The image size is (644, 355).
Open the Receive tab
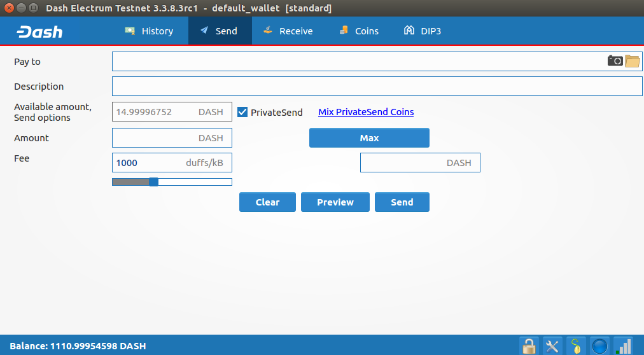[x=288, y=31]
